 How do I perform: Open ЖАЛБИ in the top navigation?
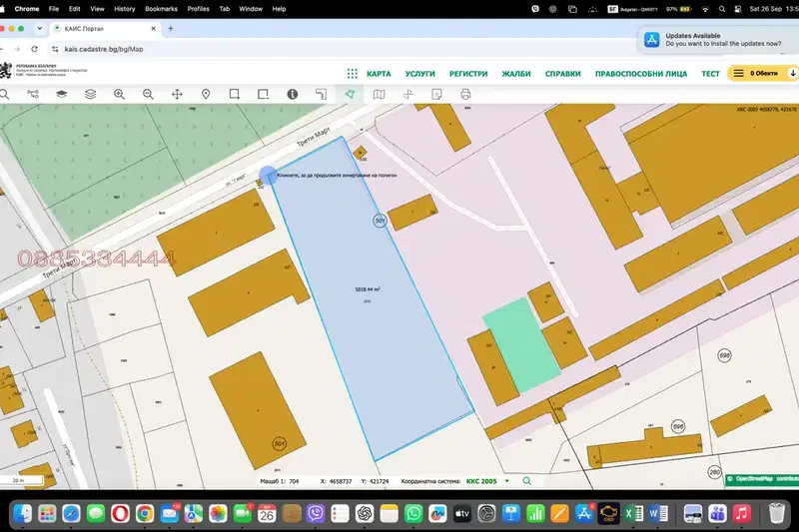click(x=516, y=74)
